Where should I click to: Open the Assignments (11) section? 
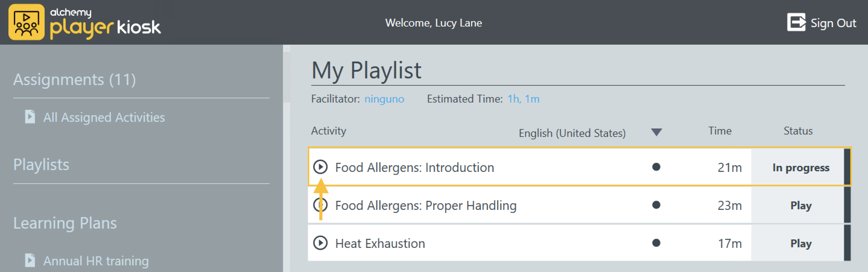coord(74,80)
